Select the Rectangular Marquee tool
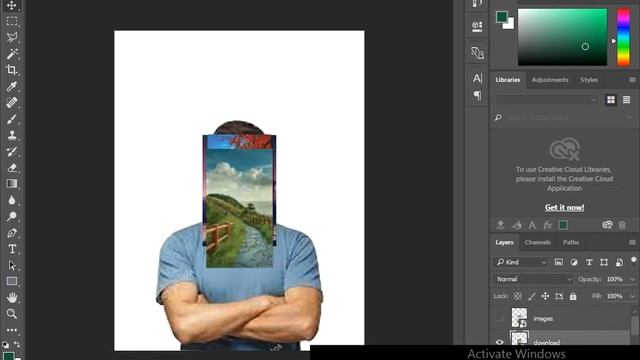Screen dimensions: 640x360 point(11,21)
